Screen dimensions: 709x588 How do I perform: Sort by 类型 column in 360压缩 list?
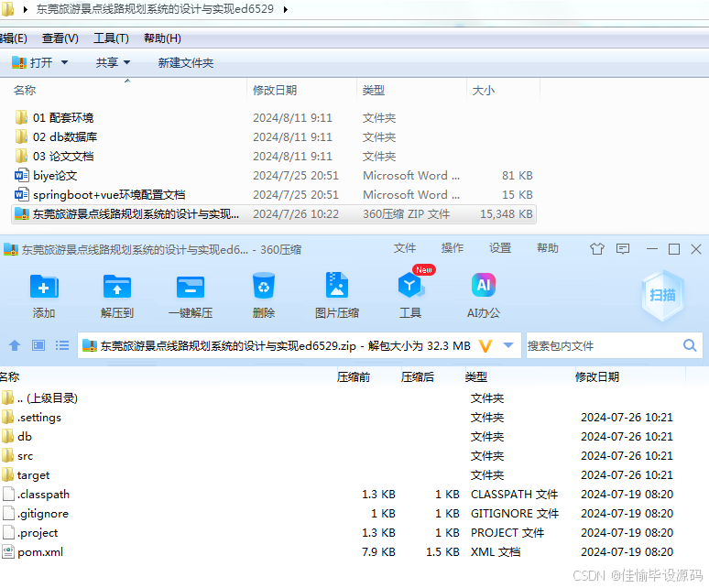pos(476,377)
